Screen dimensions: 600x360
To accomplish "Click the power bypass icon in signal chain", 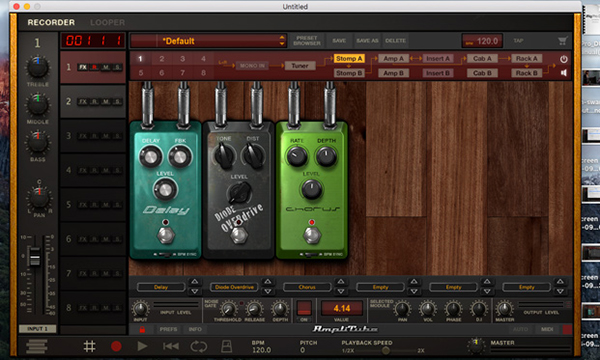I will (x=564, y=59).
